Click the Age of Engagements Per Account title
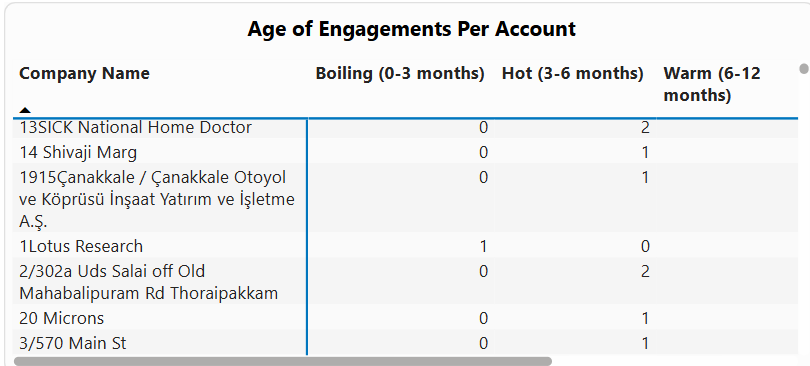Image resolution: width=810 pixels, height=366 pixels. [x=411, y=29]
